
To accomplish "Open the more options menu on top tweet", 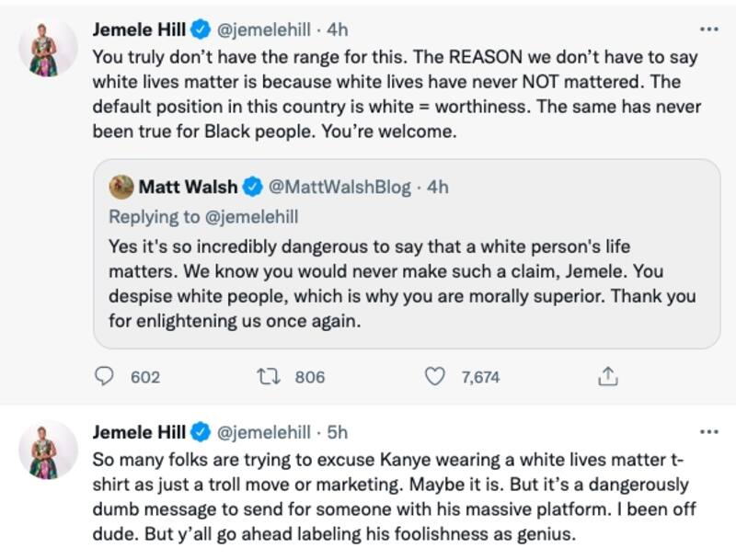I will (708, 29).
